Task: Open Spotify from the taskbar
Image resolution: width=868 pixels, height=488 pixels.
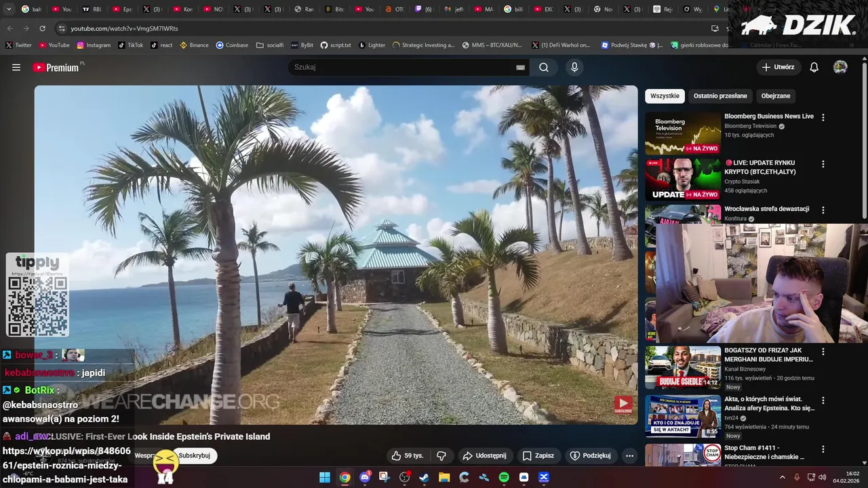Action: click(x=504, y=477)
